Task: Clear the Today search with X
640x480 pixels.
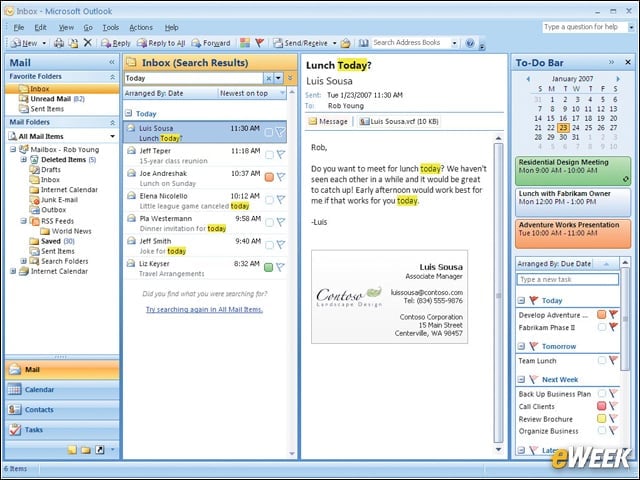Action: [268, 78]
